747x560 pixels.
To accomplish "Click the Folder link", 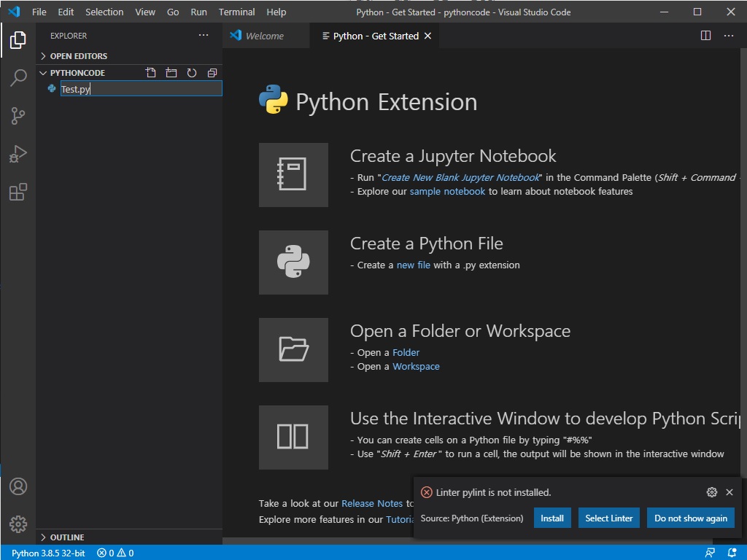I will pyautogui.click(x=406, y=353).
